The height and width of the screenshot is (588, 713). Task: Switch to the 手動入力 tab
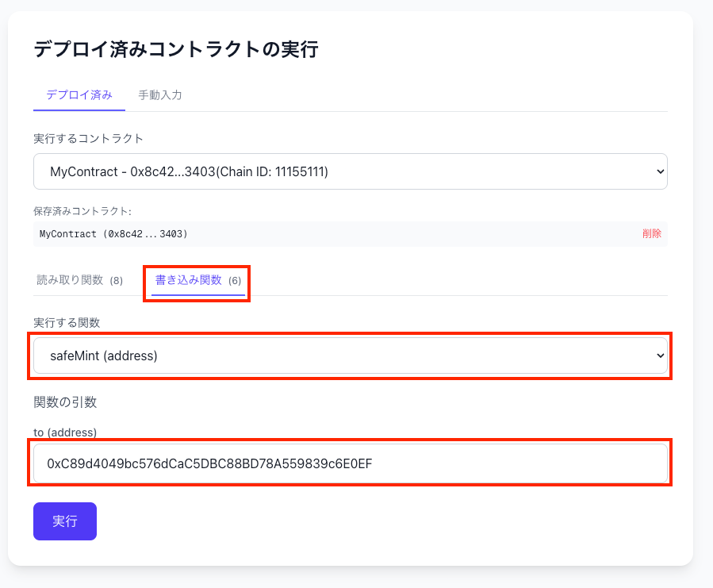click(x=160, y=95)
